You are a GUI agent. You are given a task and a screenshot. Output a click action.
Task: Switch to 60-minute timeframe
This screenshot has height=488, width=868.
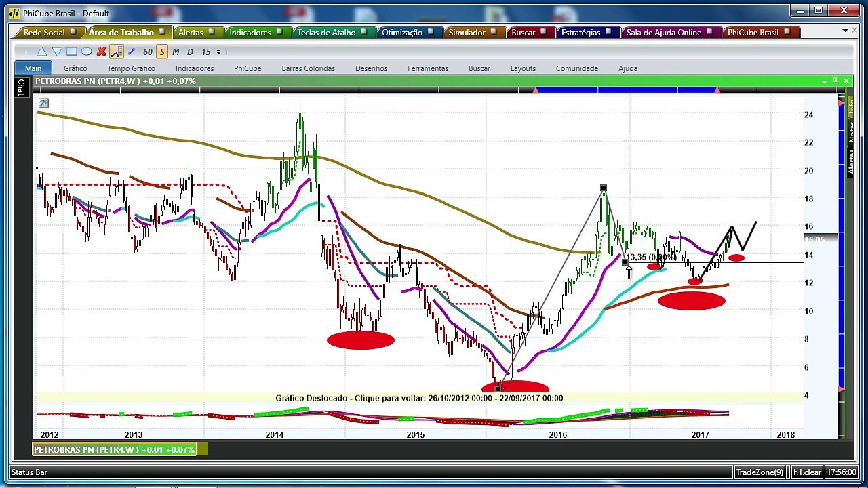[148, 52]
